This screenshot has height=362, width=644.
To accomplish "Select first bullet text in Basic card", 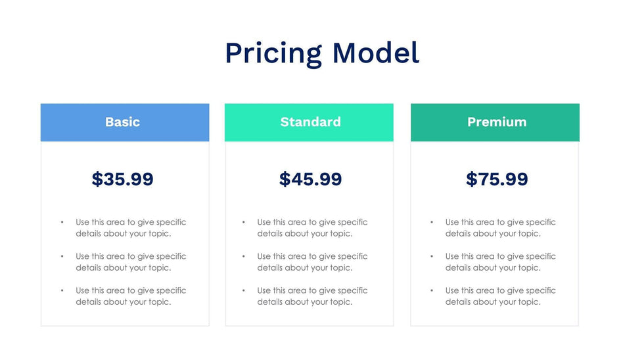I will [131, 228].
